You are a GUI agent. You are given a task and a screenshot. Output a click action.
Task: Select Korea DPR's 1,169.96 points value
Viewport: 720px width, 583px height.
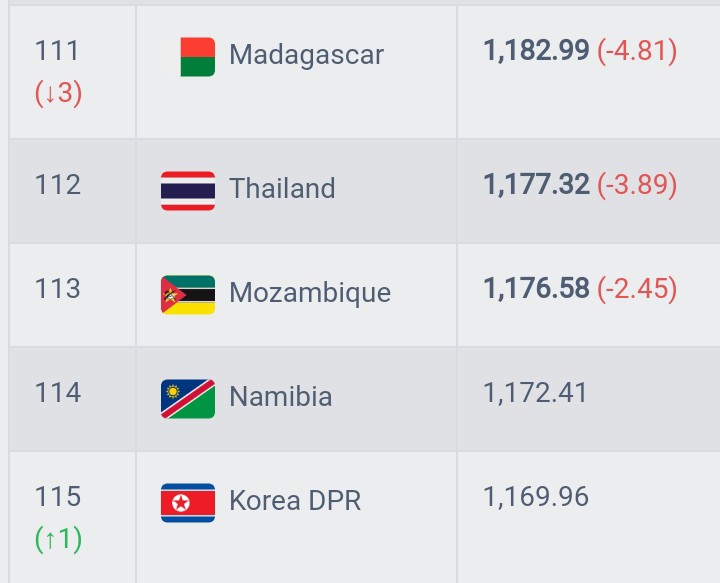[536, 497]
